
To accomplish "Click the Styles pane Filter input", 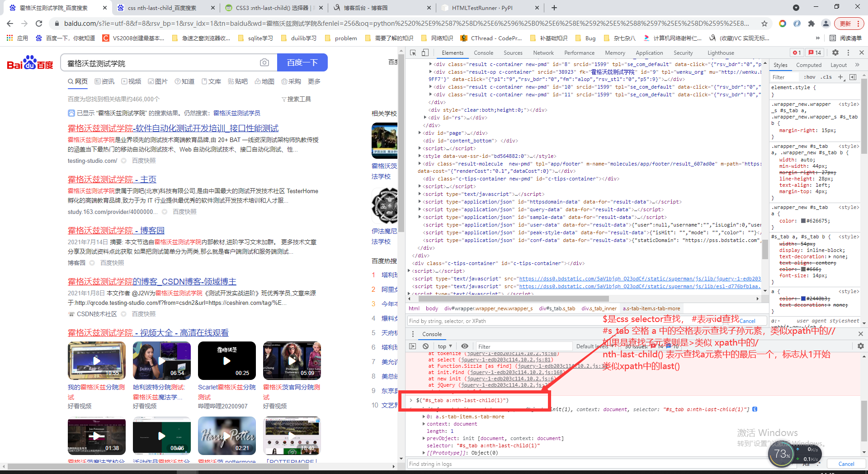I will point(785,77).
